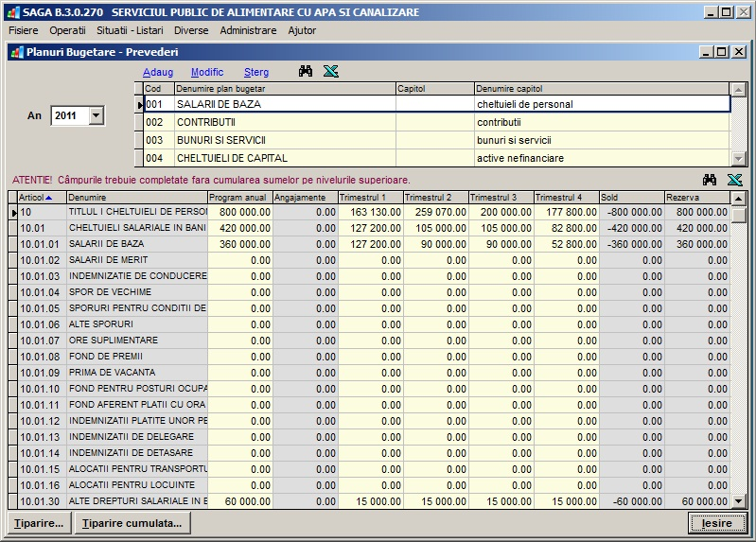Click the Trimestrul 4 column header

(x=567, y=198)
